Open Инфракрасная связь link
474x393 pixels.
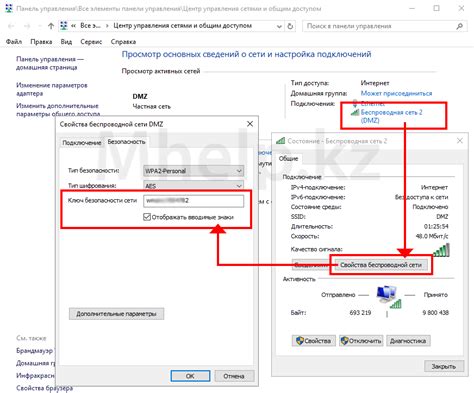[35, 375]
